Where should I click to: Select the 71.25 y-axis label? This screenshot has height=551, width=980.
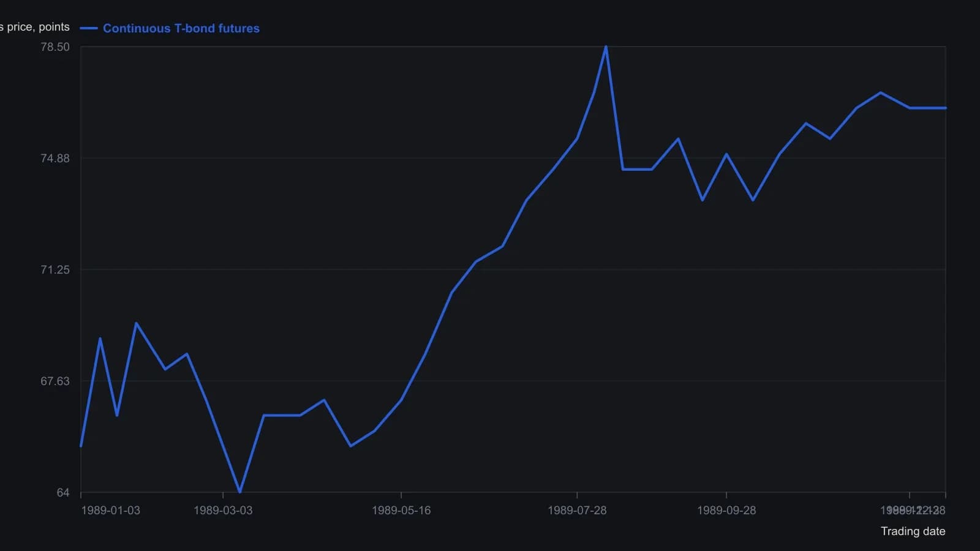(55, 270)
